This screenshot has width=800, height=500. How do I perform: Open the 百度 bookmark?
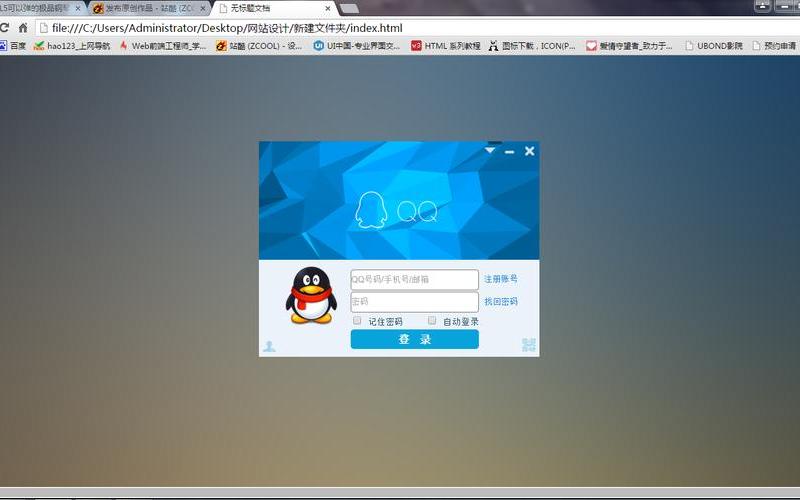(13, 46)
